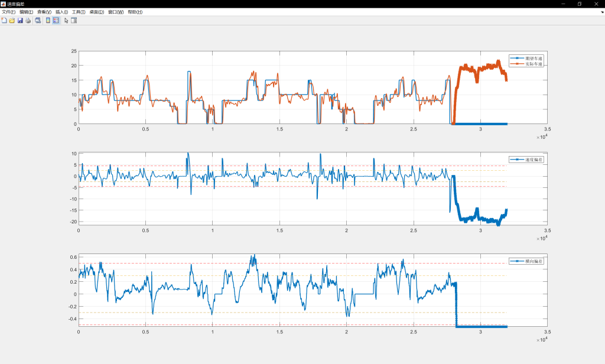
Task: Click the 帮助(H) help menu
Action: [x=135, y=12]
